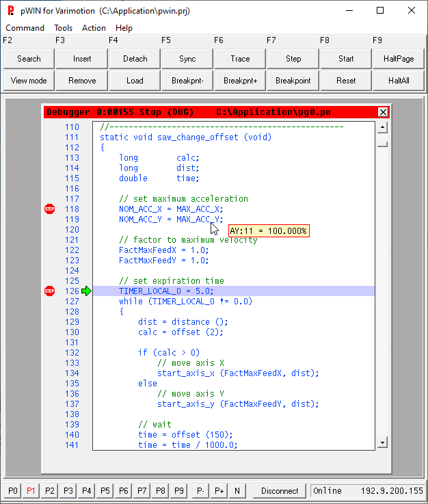Click 'time = offset (150);' line
428x504 pixels.
tap(185, 435)
